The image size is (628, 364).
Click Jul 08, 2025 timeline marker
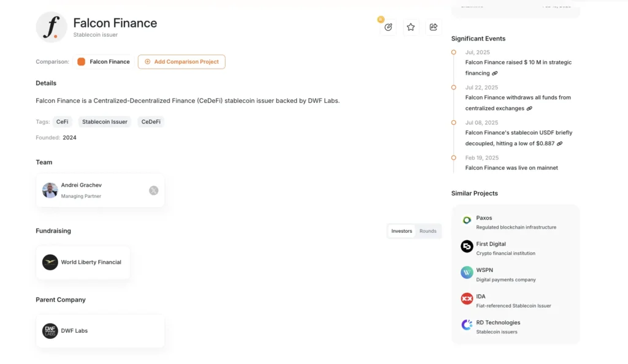click(453, 123)
